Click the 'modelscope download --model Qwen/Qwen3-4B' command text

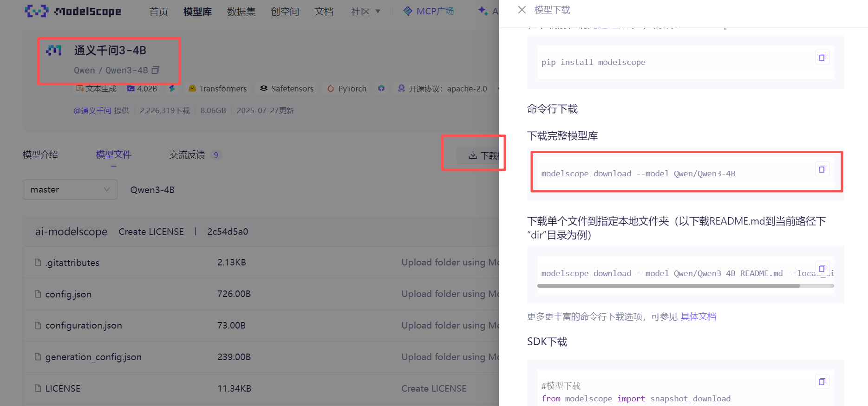click(x=638, y=174)
